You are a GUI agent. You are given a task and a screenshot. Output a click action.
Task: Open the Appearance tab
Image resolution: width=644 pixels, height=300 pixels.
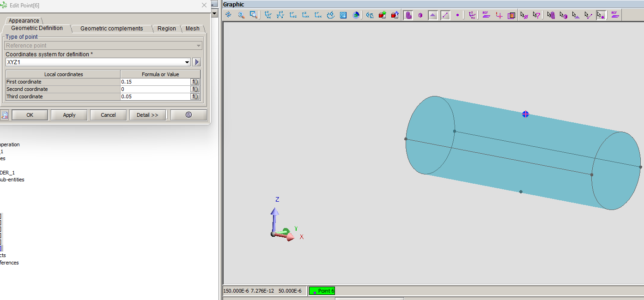click(24, 21)
